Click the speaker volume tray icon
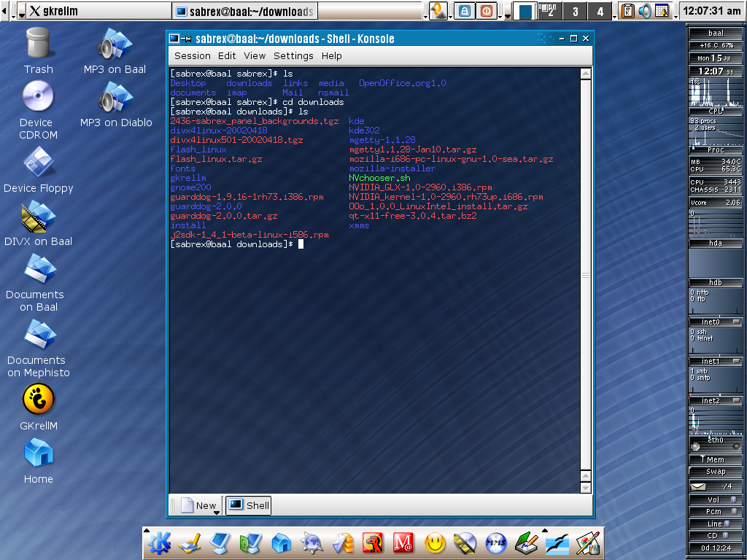747x560 pixels. [x=645, y=10]
